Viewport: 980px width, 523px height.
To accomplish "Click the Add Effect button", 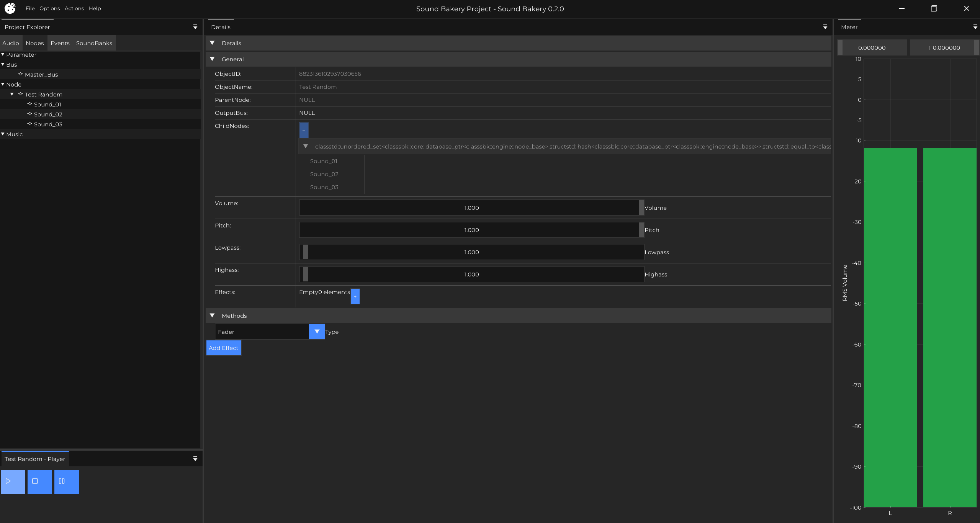I will [224, 348].
